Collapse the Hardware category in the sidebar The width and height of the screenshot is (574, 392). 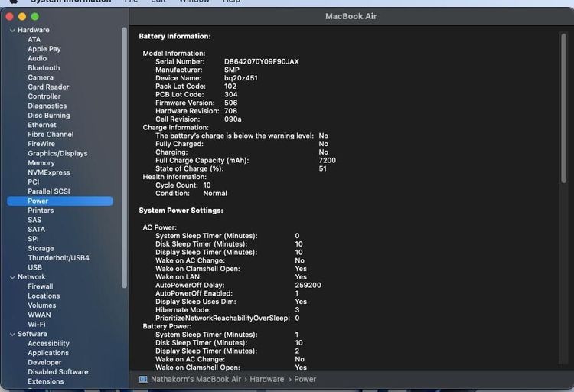12,30
